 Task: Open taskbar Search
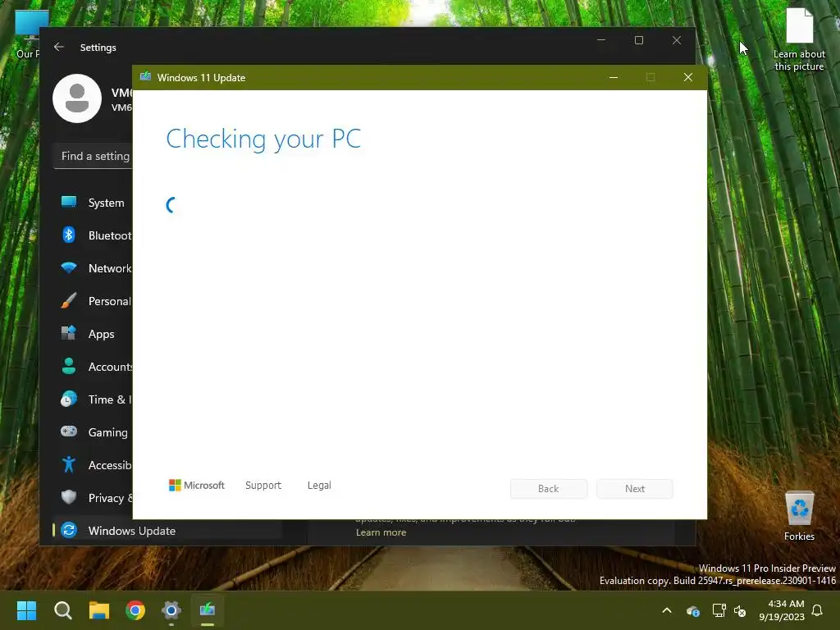pos(62,610)
